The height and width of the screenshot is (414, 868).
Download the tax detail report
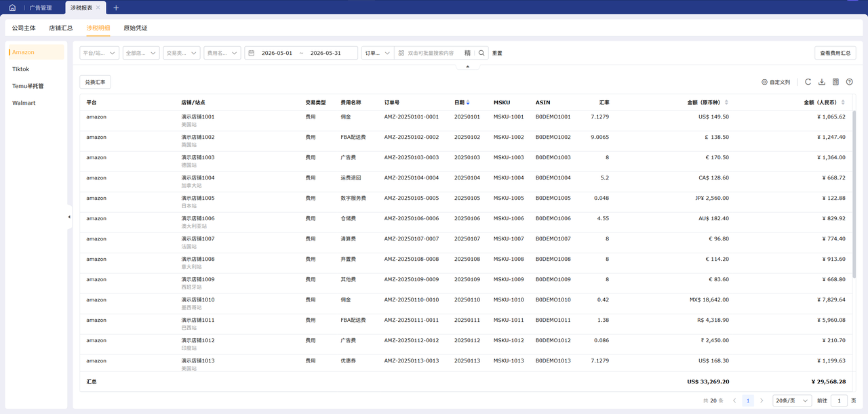pyautogui.click(x=822, y=82)
